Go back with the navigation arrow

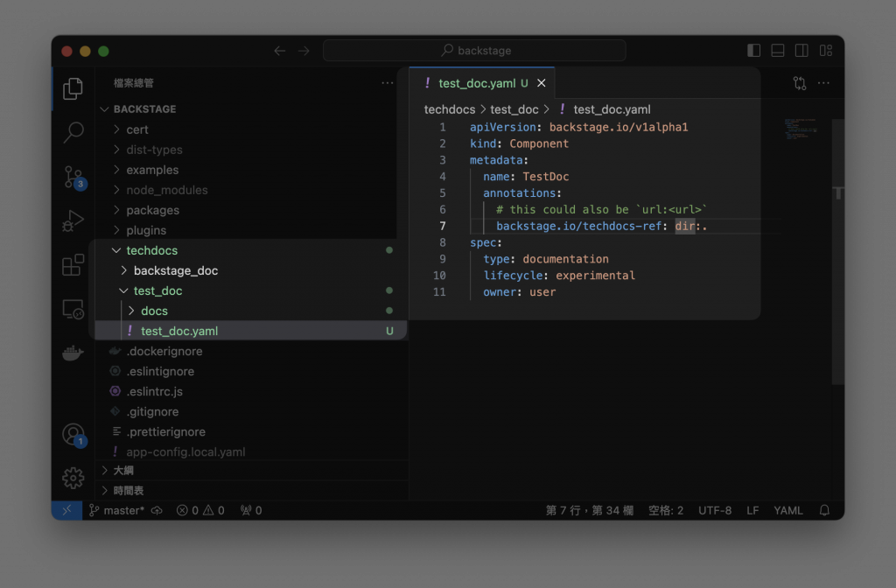[x=279, y=51]
